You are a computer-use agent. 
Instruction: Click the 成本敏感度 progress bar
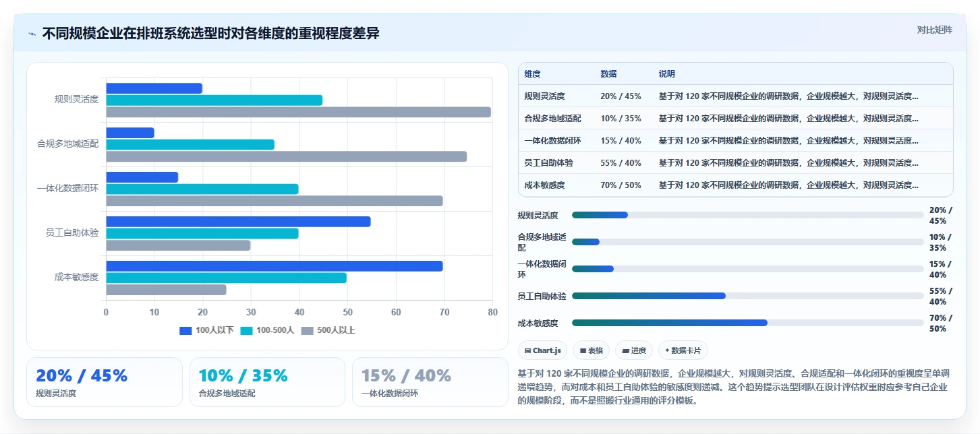pos(748,323)
